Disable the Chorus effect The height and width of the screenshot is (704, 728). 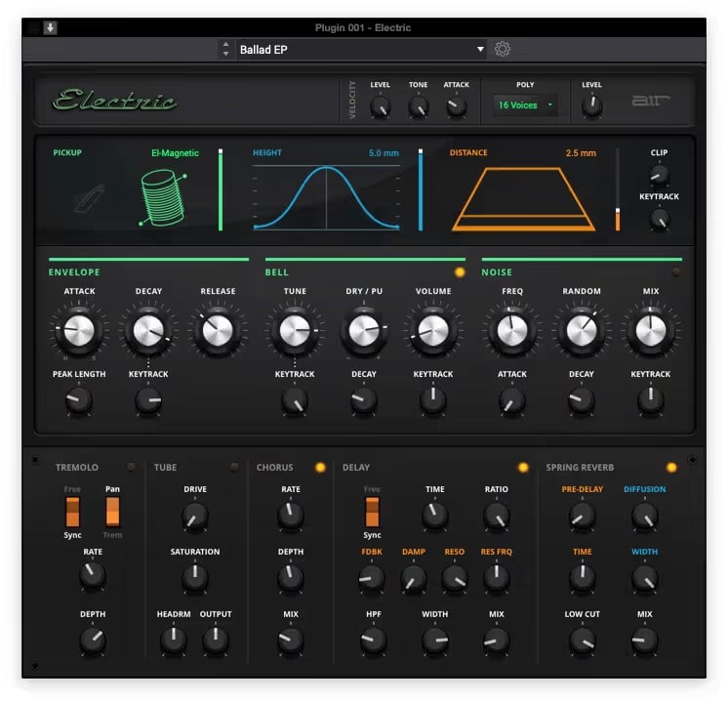(x=320, y=468)
